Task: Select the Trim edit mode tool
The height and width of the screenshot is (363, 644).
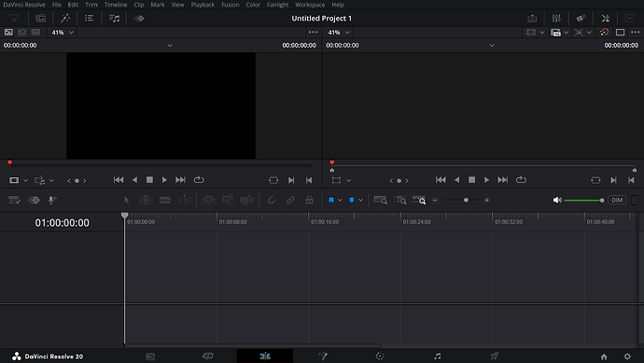Action: coord(146,200)
